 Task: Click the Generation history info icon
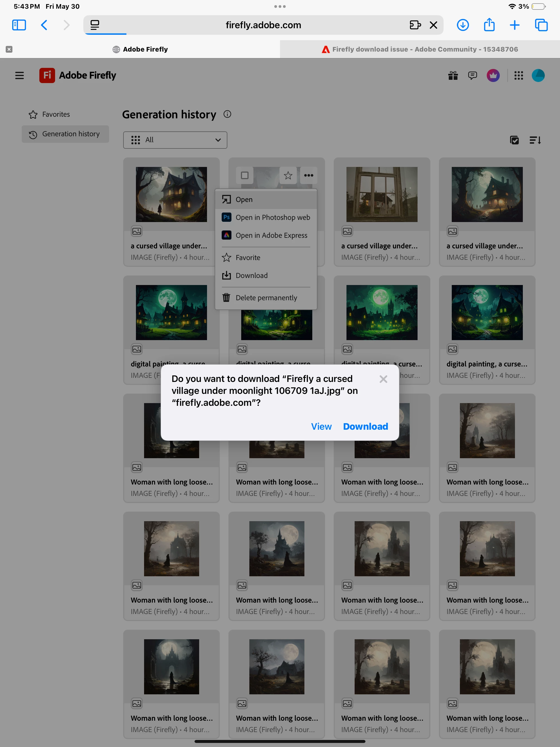227,114
